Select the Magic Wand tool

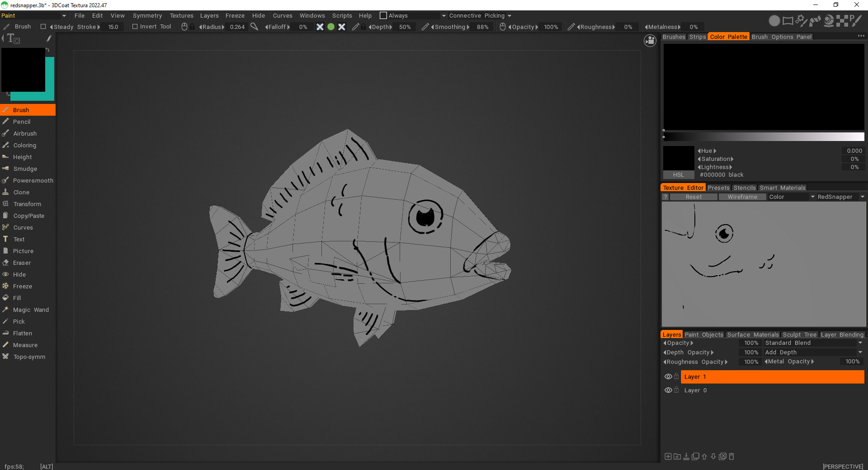[x=28, y=310]
